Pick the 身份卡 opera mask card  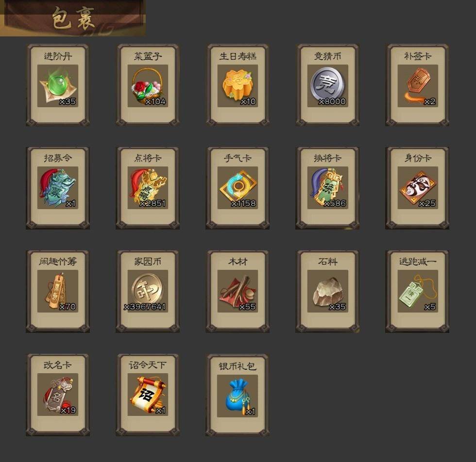coord(418,188)
